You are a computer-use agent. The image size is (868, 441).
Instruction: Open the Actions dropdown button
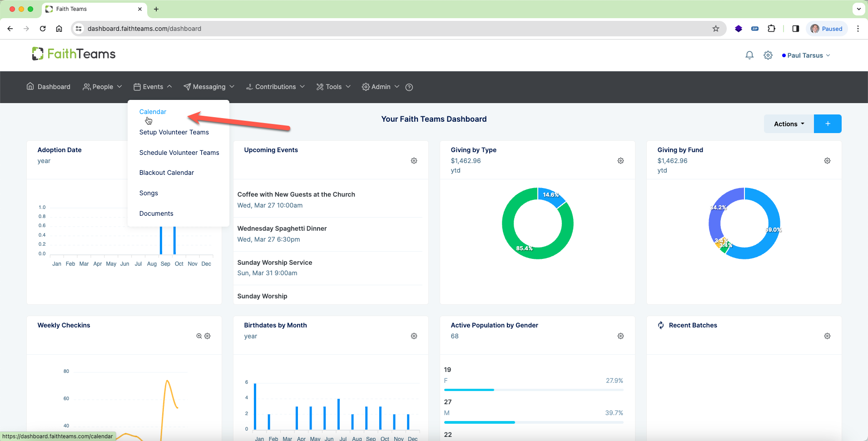click(x=789, y=124)
